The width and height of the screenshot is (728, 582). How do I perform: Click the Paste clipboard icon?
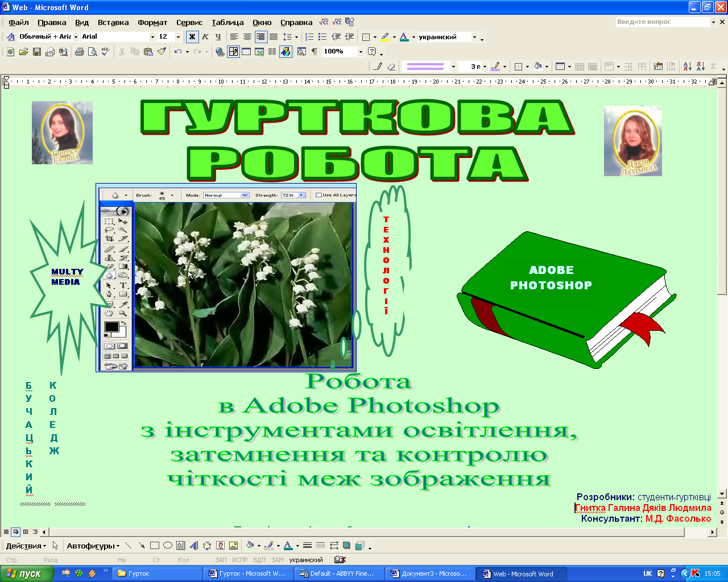[148, 52]
